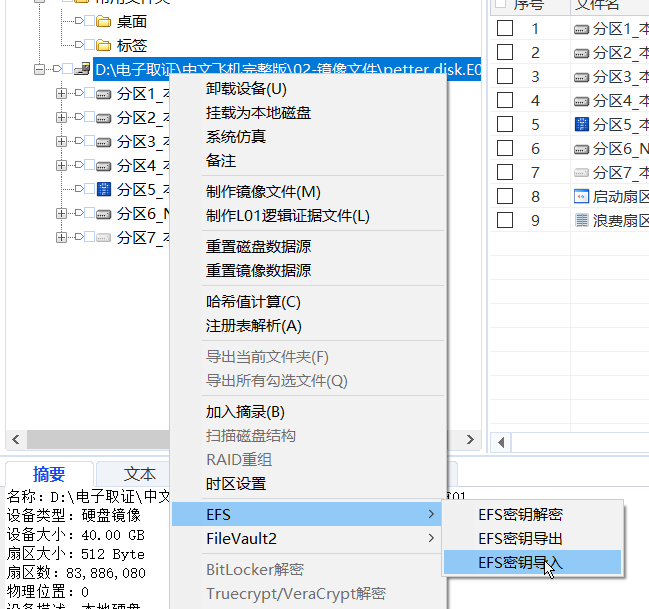Check the box for list row 8
Image resolution: width=649 pixels, height=609 pixels.
click(x=505, y=196)
